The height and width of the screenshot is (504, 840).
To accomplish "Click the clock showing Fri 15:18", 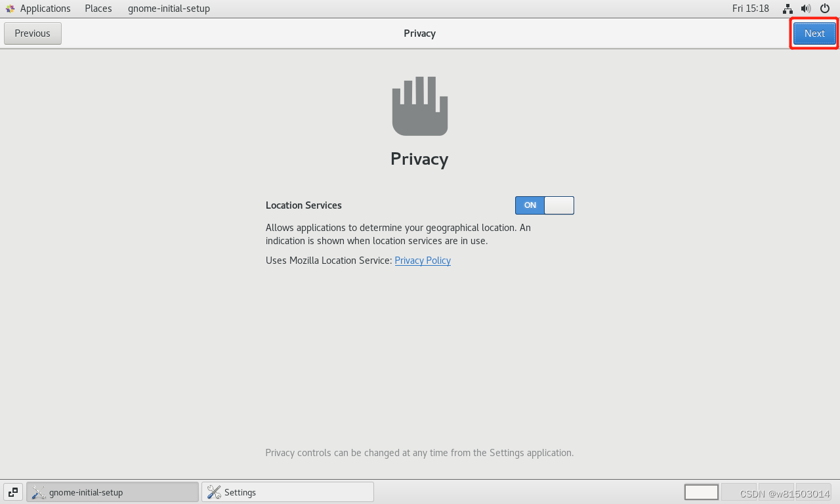I will [x=751, y=9].
